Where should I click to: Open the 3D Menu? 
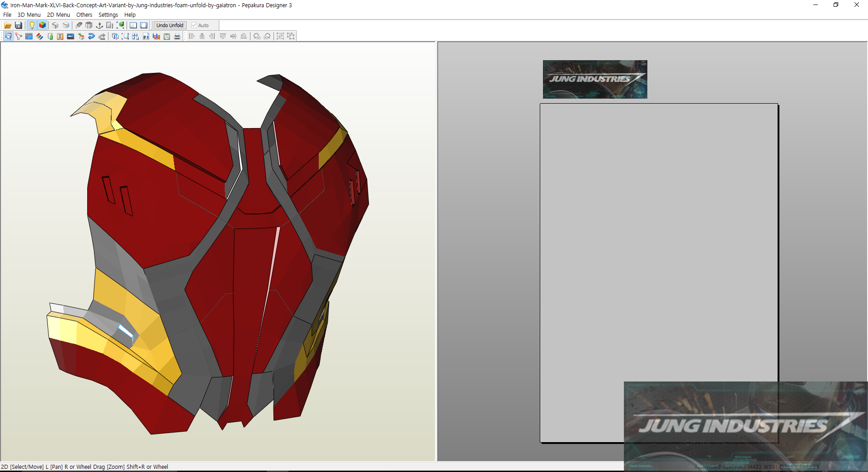tap(29, 15)
